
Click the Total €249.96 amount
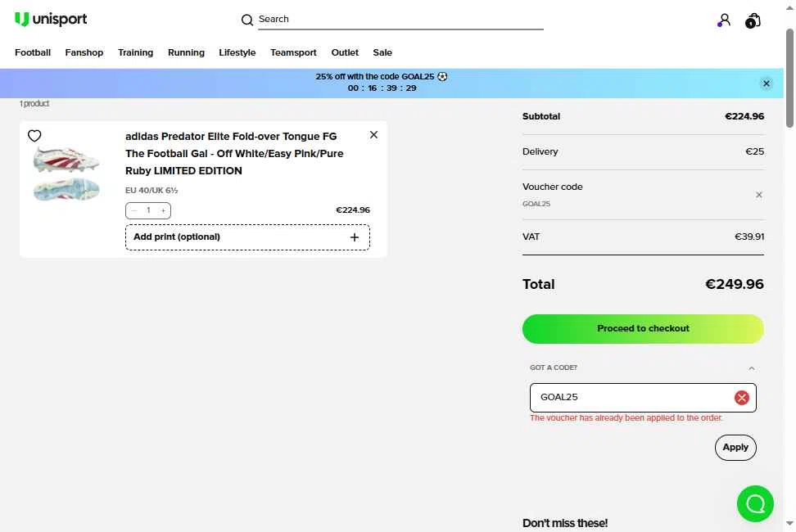coord(734,285)
